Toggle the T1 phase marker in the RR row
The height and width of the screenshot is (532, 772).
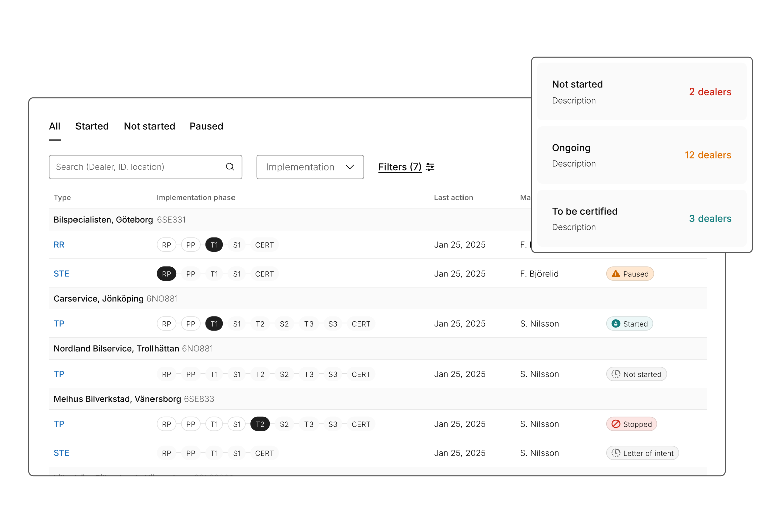coord(214,245)
